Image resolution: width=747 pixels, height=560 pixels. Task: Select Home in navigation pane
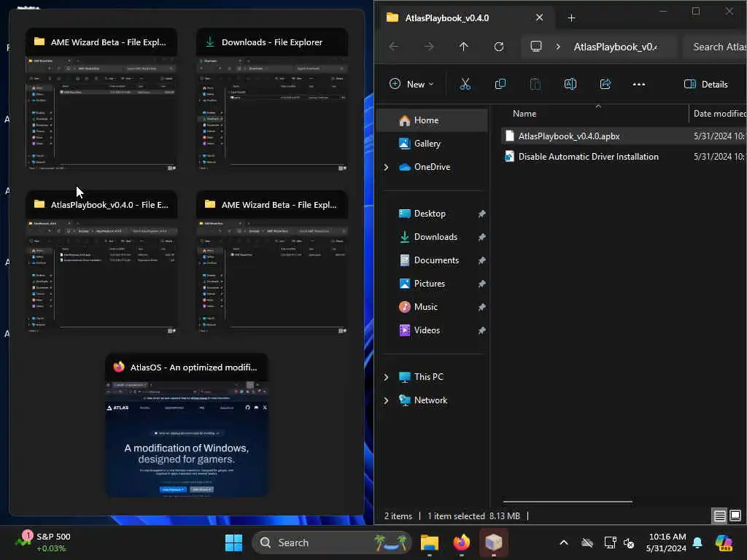(x=432, y=120)
